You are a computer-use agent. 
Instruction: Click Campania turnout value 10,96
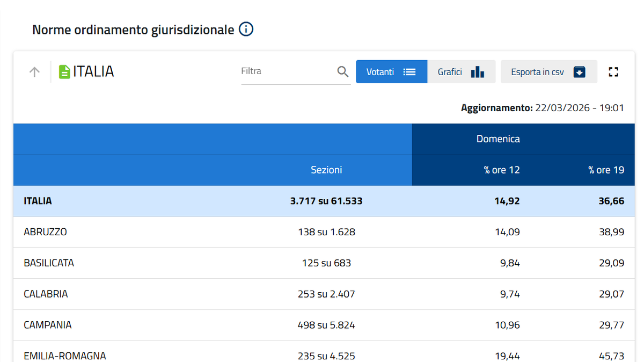(x=508, y=325)
